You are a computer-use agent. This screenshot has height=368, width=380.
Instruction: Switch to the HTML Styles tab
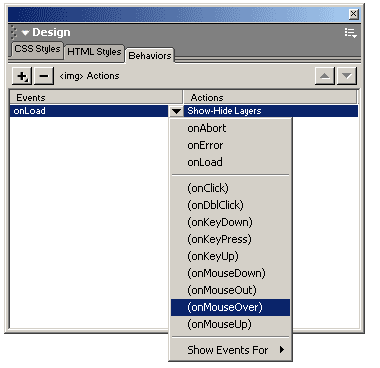94,52
